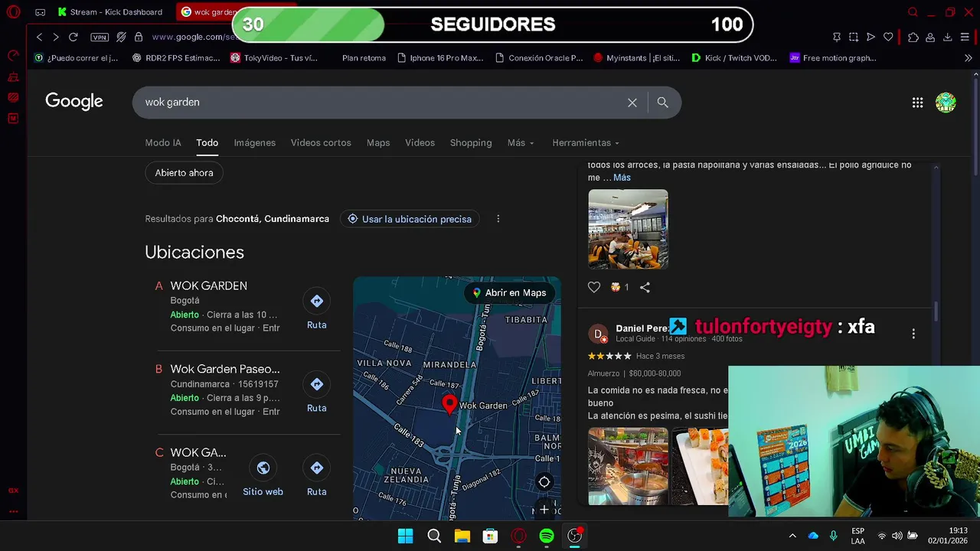Screen dimensions: 980x551
Task: Select the red Wok Garden map pin
Action: 449,404
